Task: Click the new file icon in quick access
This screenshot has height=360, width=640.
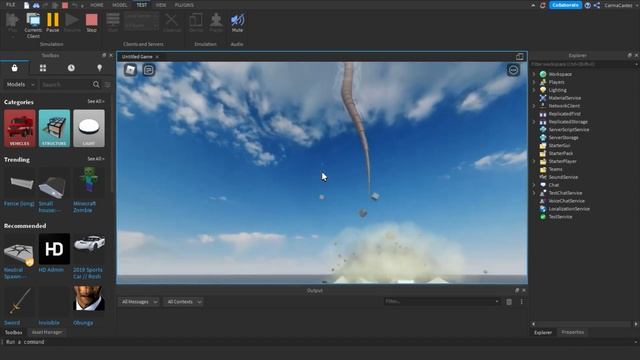Action: 27,5
